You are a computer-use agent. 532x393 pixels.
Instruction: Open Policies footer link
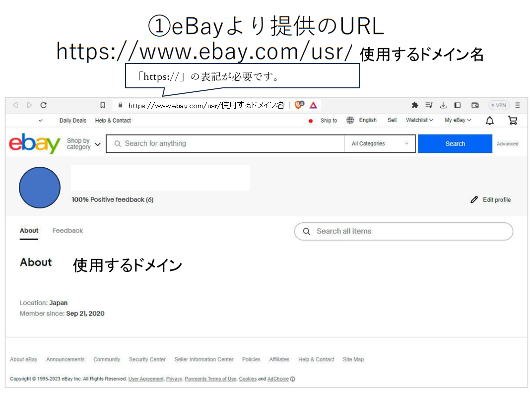[x=251, y=359]
